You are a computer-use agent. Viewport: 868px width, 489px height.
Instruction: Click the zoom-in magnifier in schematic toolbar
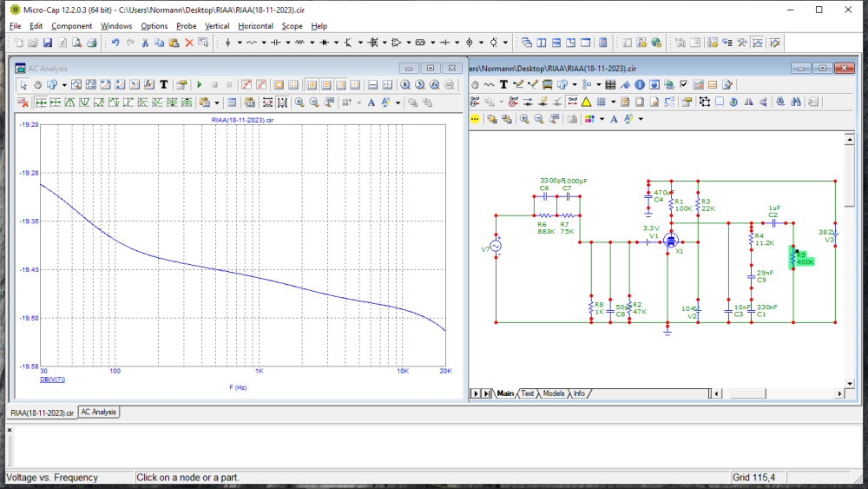pyautogui.click(x=524, y=118)
